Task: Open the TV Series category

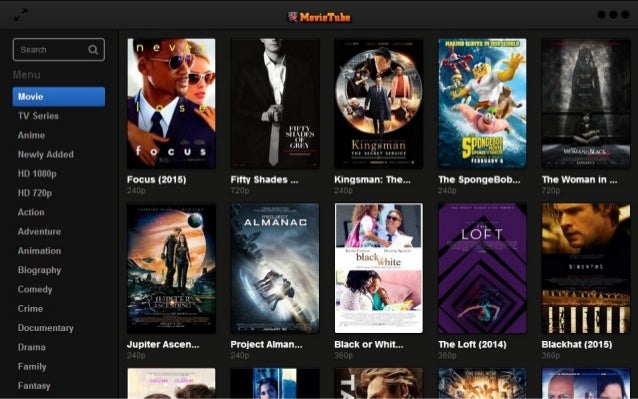Action: pyautogui.click(x=38, y=116)
